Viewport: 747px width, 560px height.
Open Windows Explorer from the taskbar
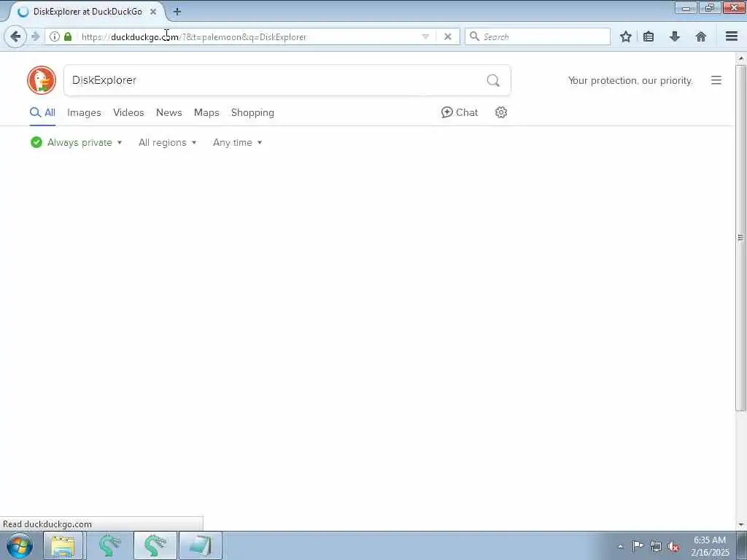(x=63, y=545)
